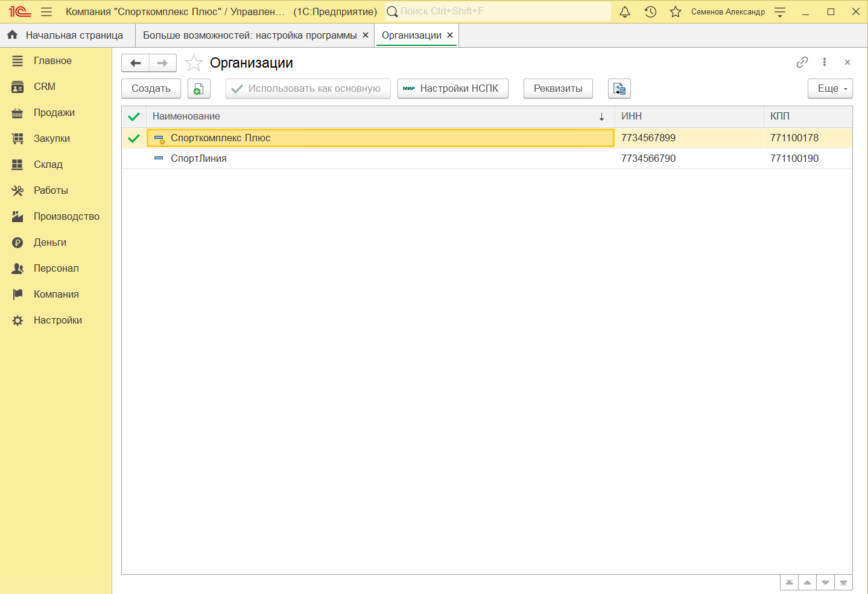
Task: Open Настройки НСПК
Action: tap(452, 89)
